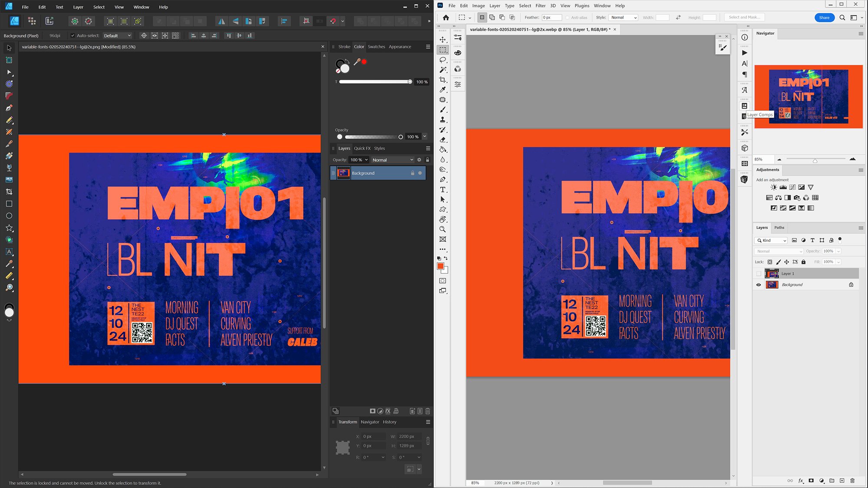
Task: Click Photoshop foreground orange color swatch
Action: coord(440,266)
